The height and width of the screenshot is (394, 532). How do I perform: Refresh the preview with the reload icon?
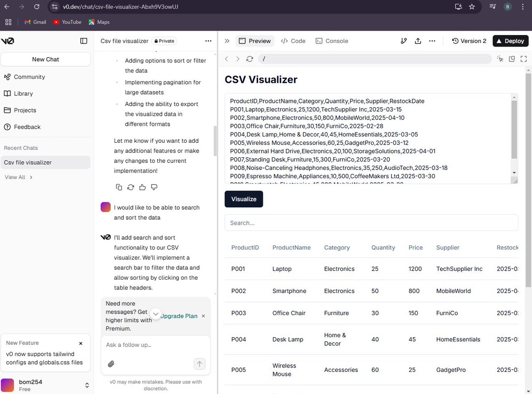(x=249, y=59)
